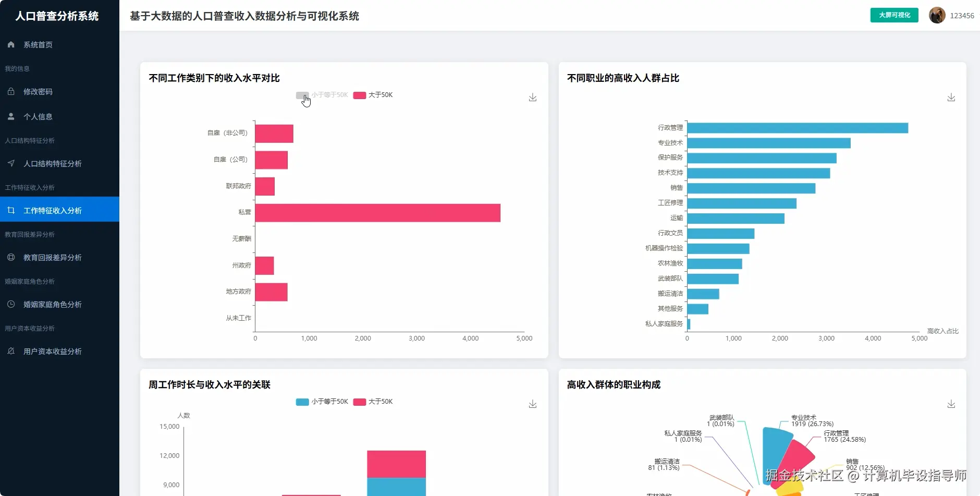Screen dimensions: 980x496
Task: Click download icon on 周工作时长与收入水平的关联 chart
Action: [533, 403]
